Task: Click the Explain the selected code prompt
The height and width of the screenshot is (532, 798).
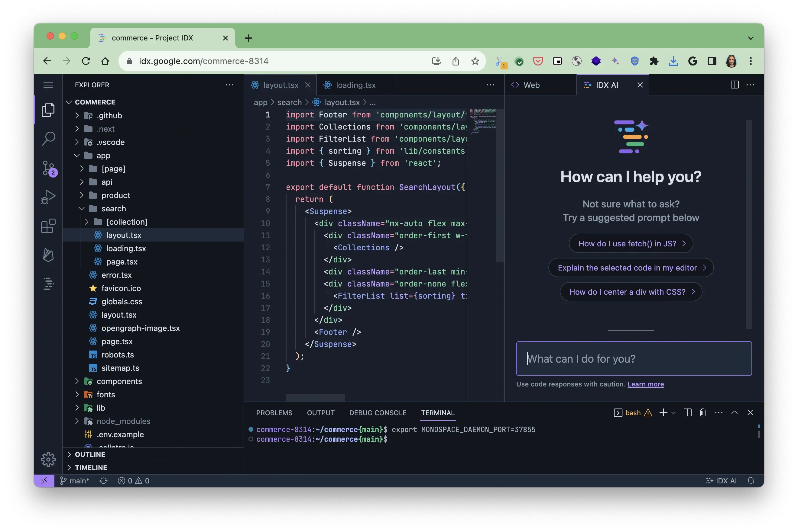Action: coord(631,268)
